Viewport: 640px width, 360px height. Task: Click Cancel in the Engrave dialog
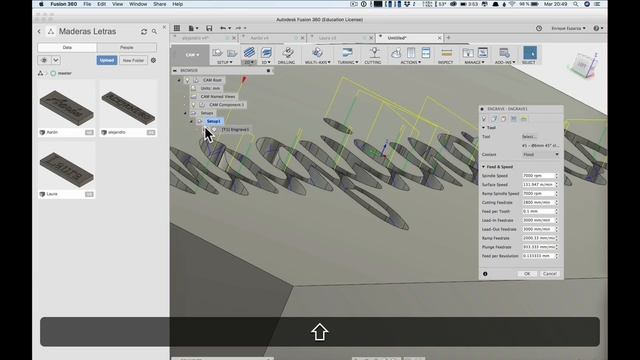click(550, 274)
